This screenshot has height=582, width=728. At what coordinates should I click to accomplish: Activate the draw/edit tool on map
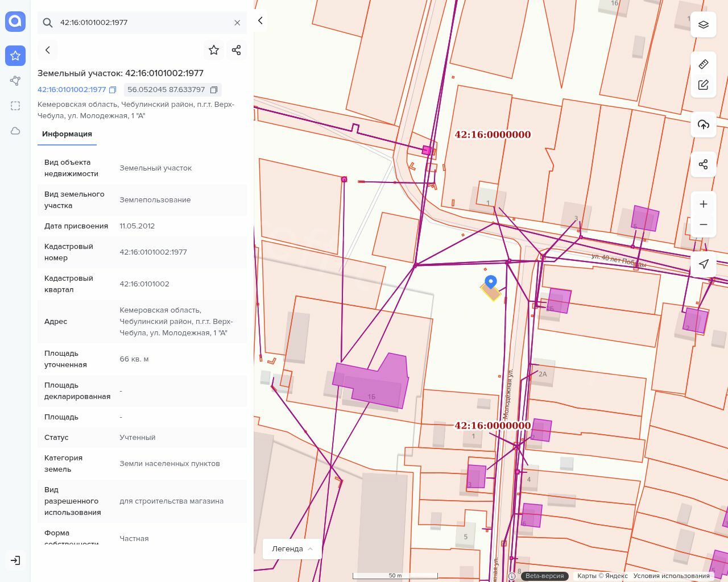pos(703,85)
